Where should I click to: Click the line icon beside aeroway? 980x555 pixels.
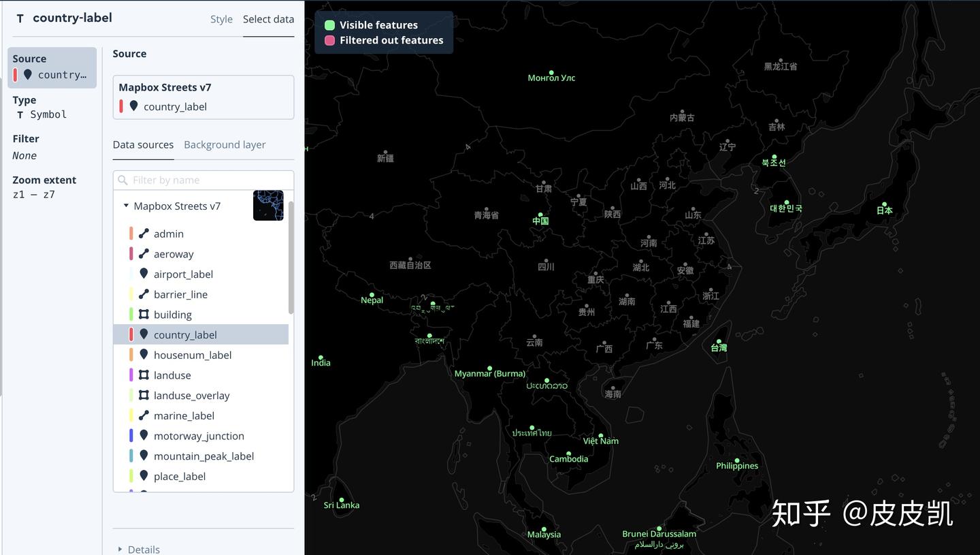pyautogui.click(x=144, y=254)
